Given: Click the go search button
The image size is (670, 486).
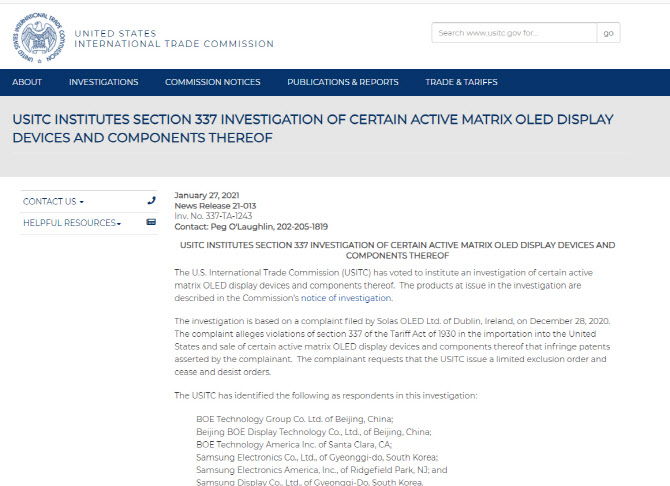Looking at the screenshot, I should coord(608,33).
